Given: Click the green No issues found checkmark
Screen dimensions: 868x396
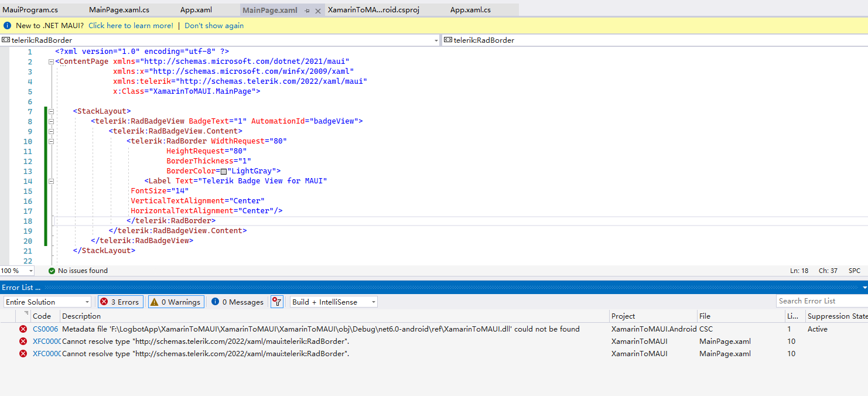Looking at the screenshot, I should [x=52, y=271].
